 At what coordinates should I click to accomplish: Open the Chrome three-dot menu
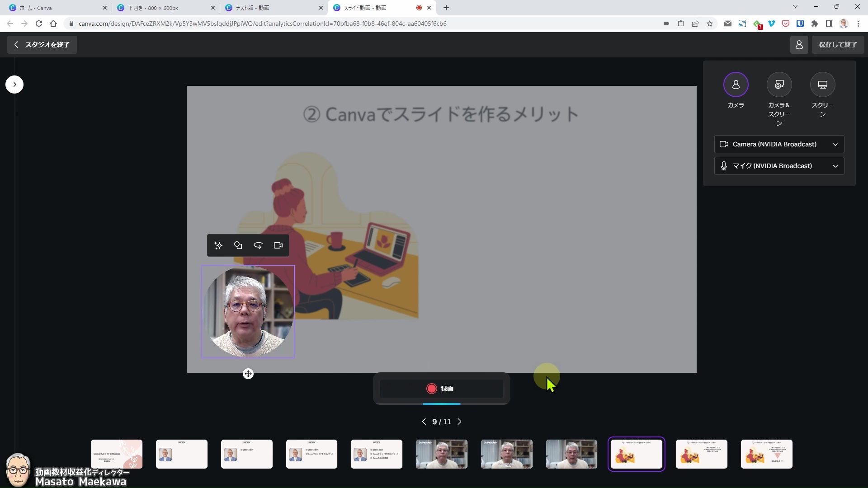point(858,23)
